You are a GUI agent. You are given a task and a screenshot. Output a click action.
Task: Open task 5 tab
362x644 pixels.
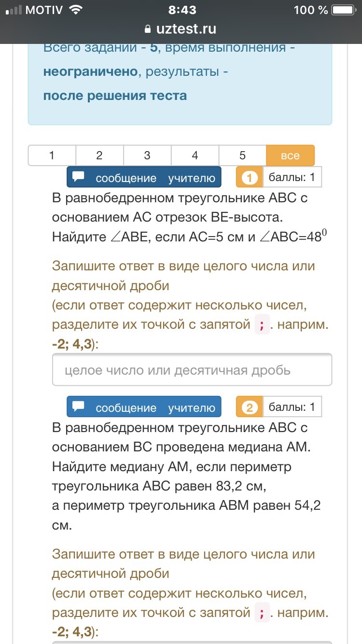coord(242,155)
